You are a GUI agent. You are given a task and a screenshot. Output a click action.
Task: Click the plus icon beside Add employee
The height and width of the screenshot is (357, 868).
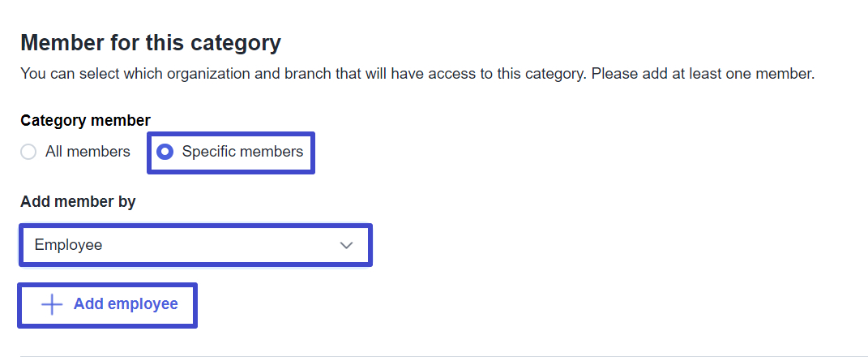(52, 304)
